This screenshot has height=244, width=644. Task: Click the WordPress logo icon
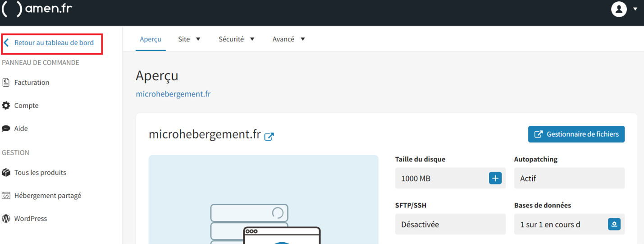tap(6, 219)
